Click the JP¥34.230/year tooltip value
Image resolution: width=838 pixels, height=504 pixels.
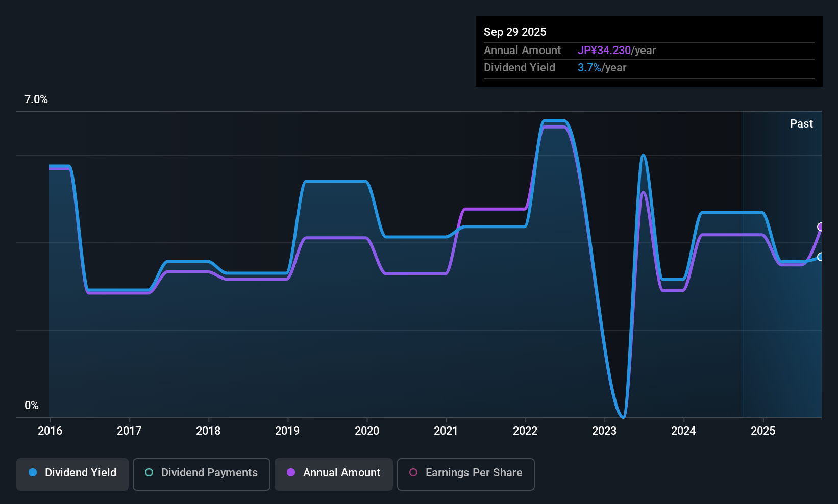(x=617, y=51)
